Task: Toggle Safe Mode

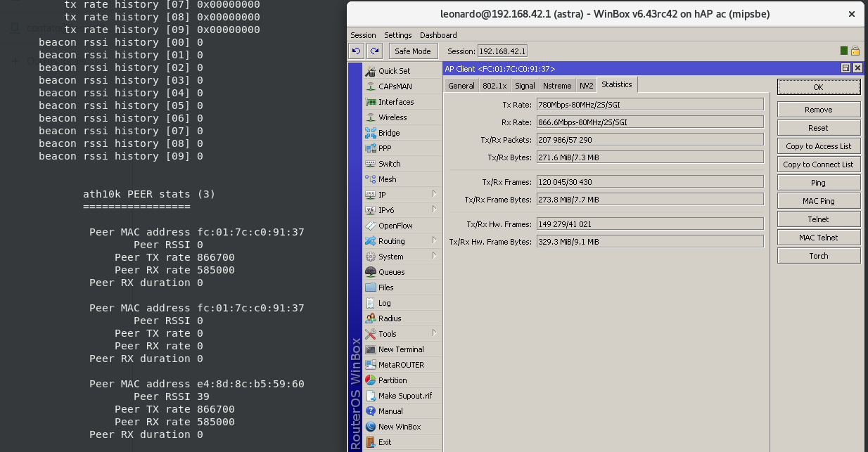Action: click(x=413, y=51)
